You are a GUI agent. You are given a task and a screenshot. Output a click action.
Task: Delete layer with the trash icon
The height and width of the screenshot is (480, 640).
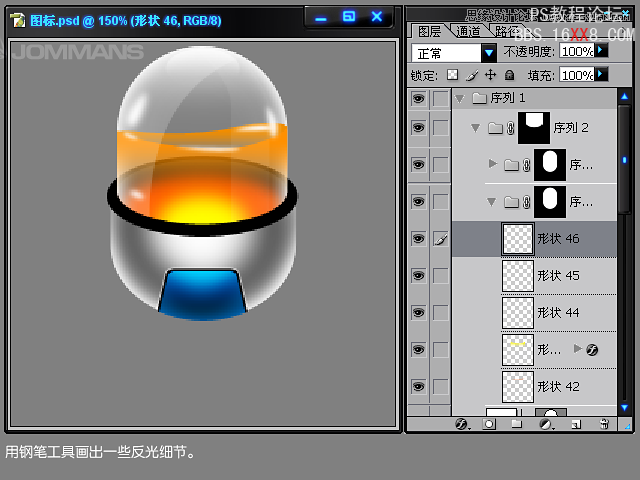pyautogui.click(x=603, y=424)
